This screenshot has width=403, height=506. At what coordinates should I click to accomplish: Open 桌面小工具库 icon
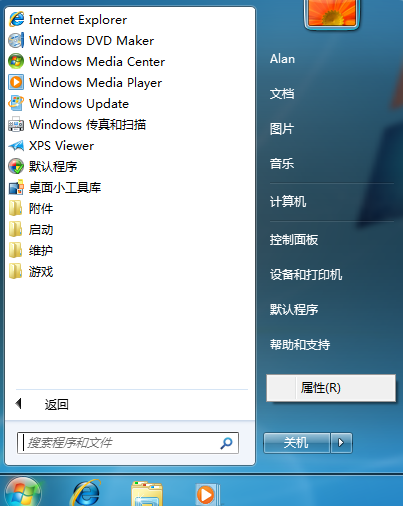coord(16,187)
